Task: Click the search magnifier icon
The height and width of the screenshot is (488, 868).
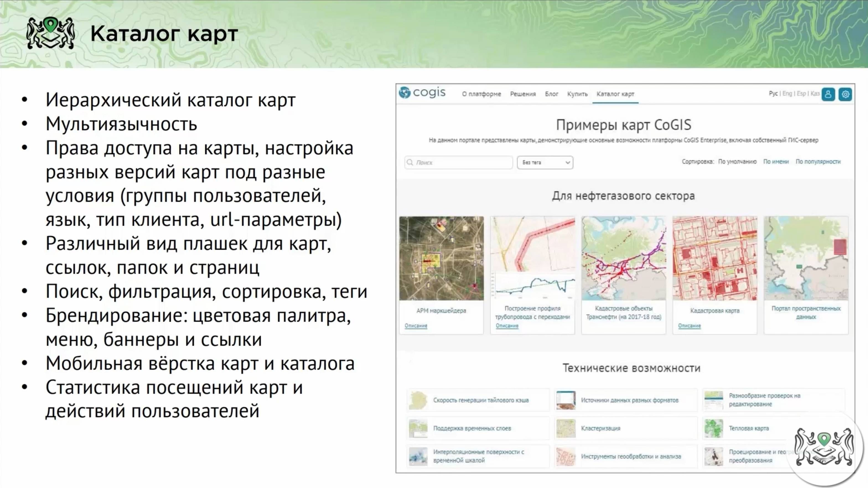Action: (x=410, y=162)
